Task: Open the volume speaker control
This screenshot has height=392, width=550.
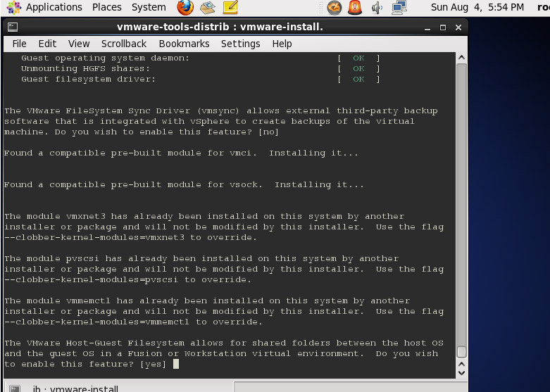Action: (x=377, y=8)
